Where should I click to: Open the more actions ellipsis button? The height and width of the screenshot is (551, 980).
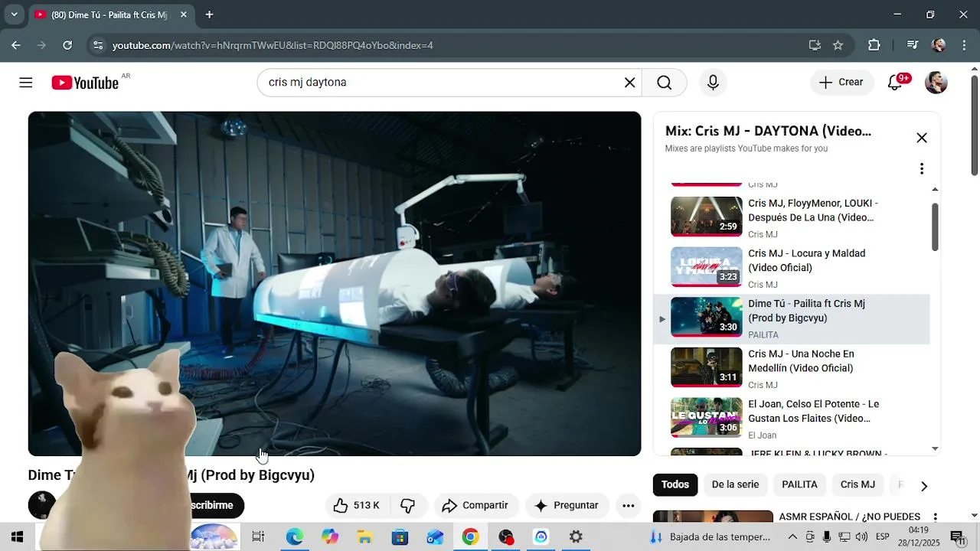[x=628, y=505]
